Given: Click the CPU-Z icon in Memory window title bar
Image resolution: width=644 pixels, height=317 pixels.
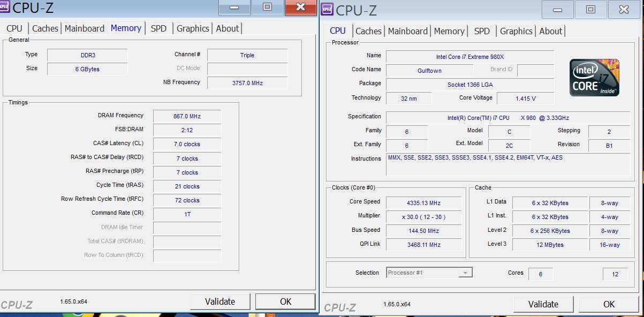Looking at the screenshot, I should pyautogui.click(x=5, y=7).
